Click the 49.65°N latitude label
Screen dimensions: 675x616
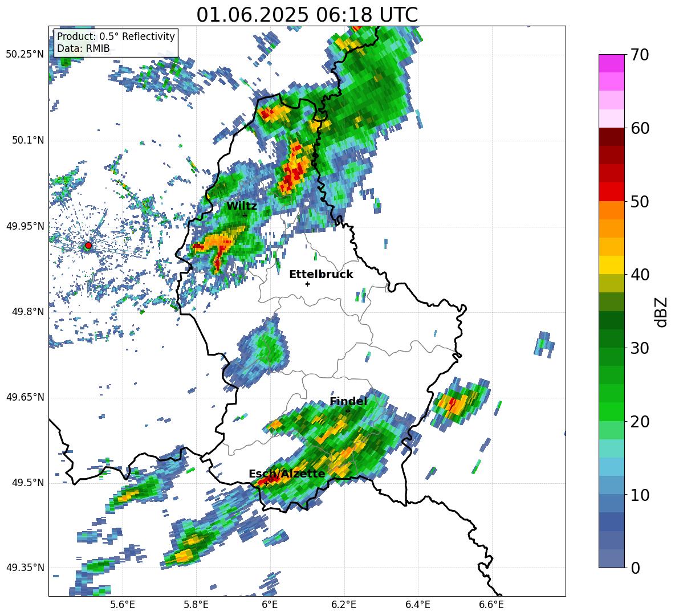(25, 397)
